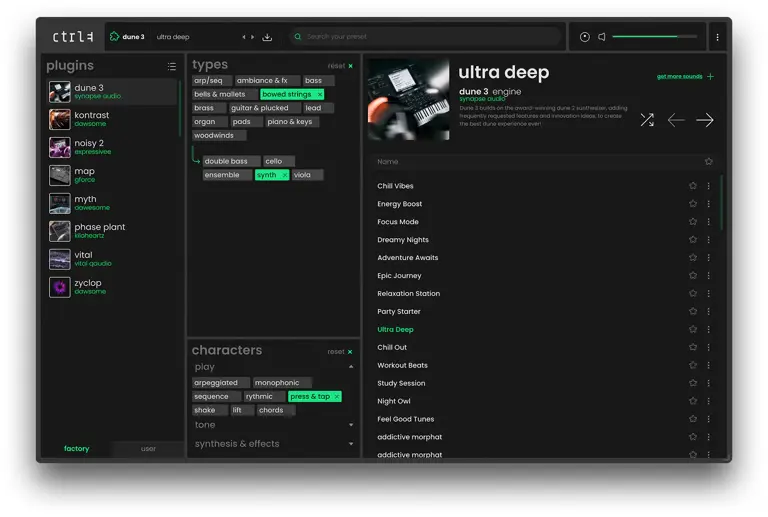Load the Study Session preset
768x517 pixels.
pos(401,383)
